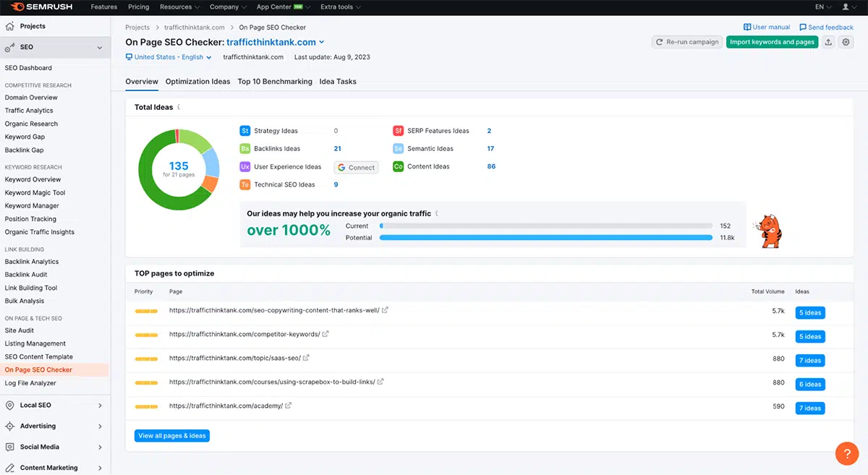Image resolution: width=868 pixels, height=475 pixels.
Task: Click View all pages & ideas
Action: tap(172, 436)
